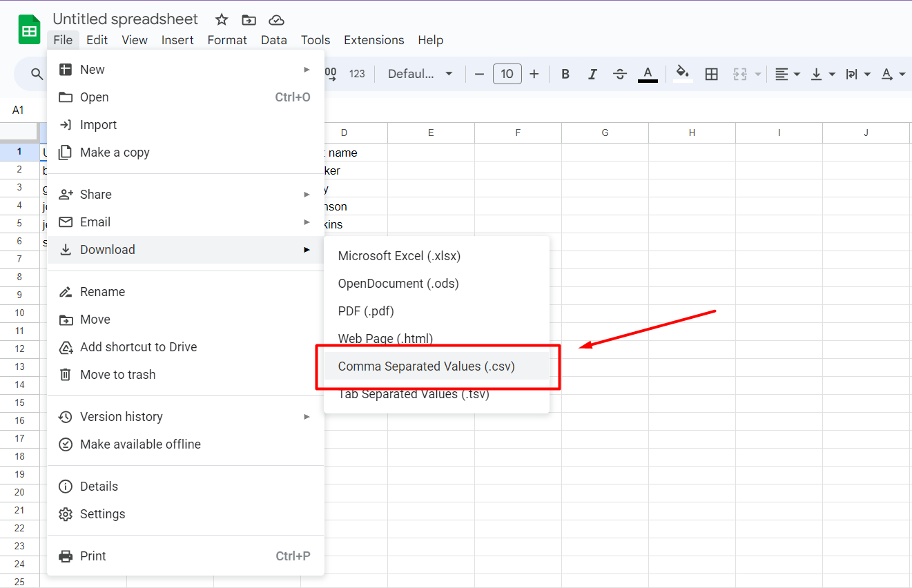This screenshot has width=912, height=588.
Task: Open the borders tool
Action: point(711,74)
